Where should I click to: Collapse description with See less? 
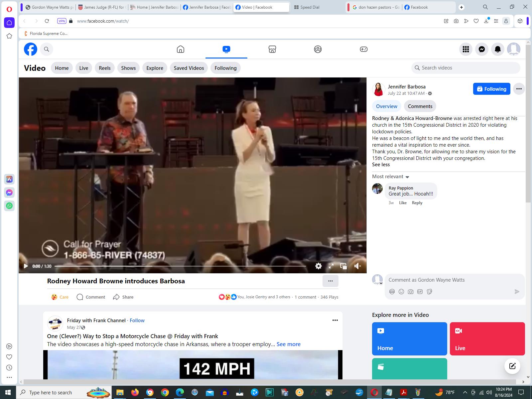click(x=381, y=165)
